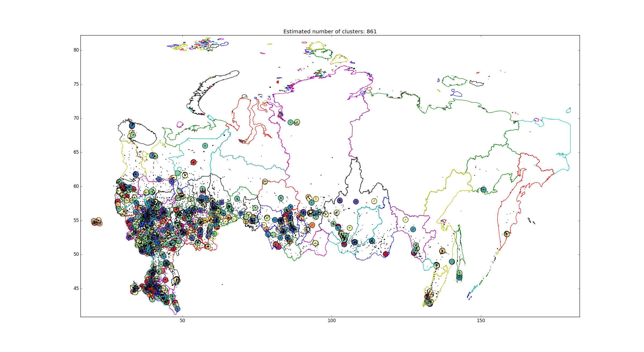Click the plot title 'Estimated number of clusters: 861'

[330, 31]
